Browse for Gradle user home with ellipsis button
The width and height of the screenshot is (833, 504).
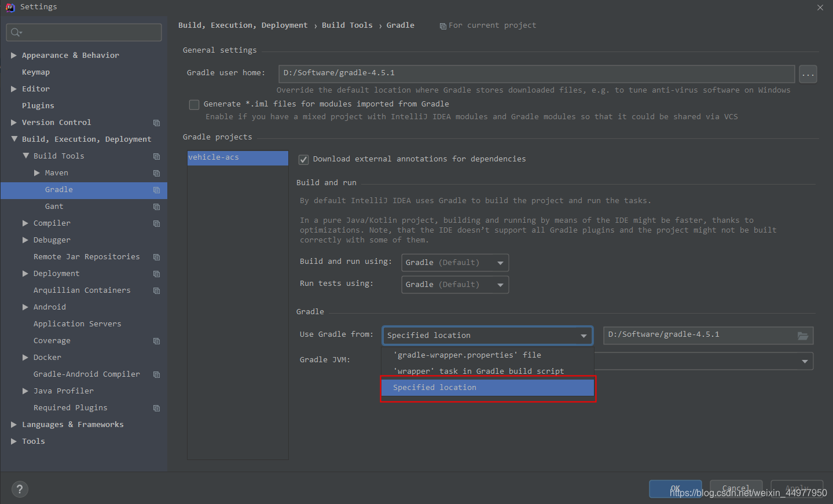[x=808, y=74]
